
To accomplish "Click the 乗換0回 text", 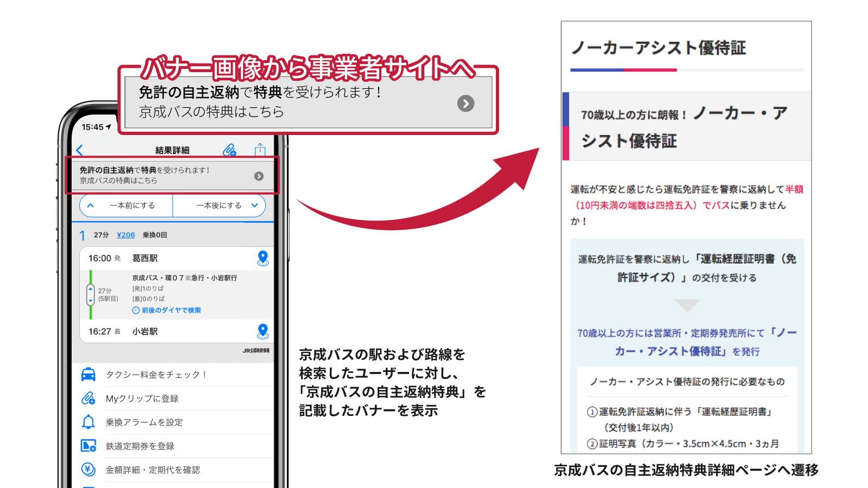I will (155, 235).
